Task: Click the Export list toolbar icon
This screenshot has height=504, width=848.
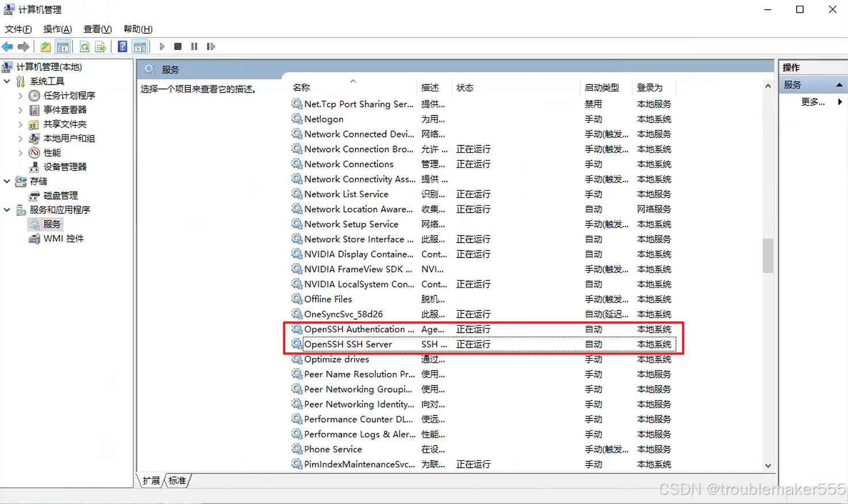Action: 101,47
